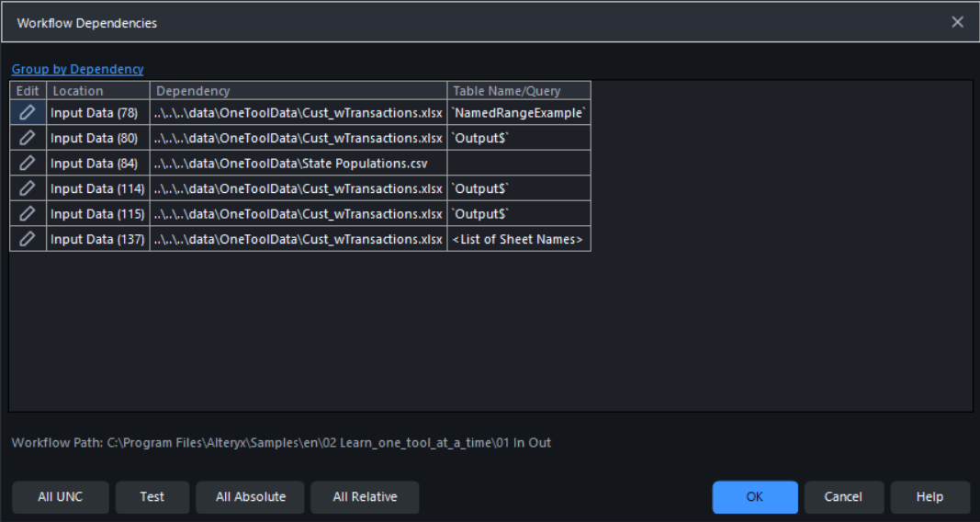The height and width of the screenshot is (522, 980).
Task: Select the Input Data (115) location cell
Action: [x=98, y=214]
